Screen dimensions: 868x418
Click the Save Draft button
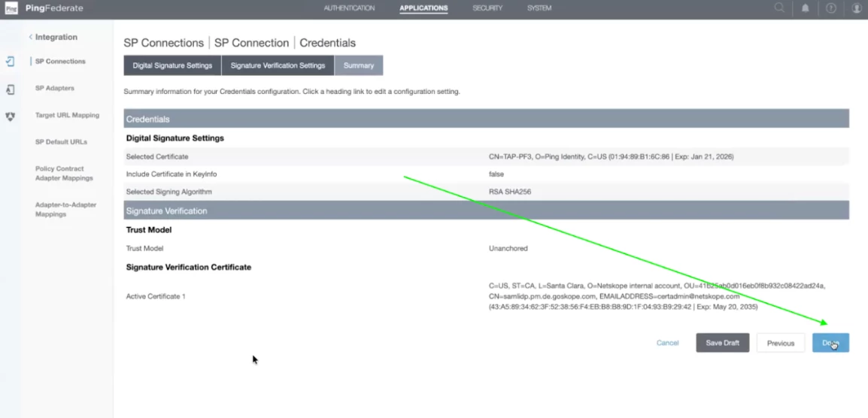(x=722, y=343)
